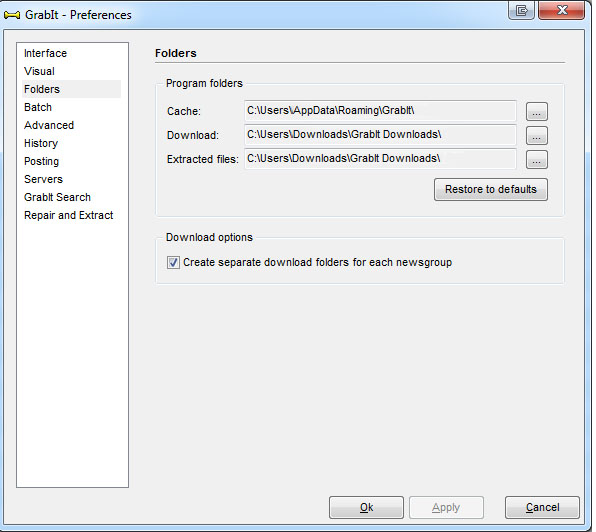The image size is (596, 532).
Task: Open Repair and Extract settings
Action: pyautogui.click(x=68, y=215)
